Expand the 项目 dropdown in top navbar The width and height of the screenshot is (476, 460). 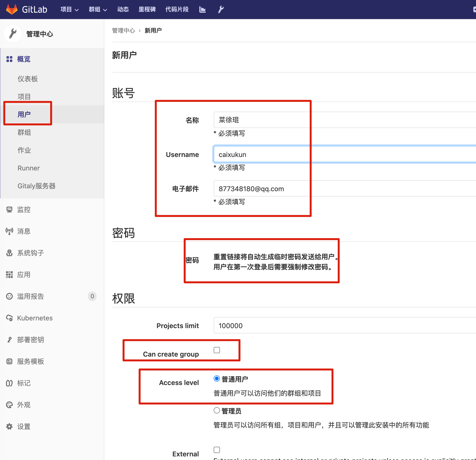click(x=69, y=9)
